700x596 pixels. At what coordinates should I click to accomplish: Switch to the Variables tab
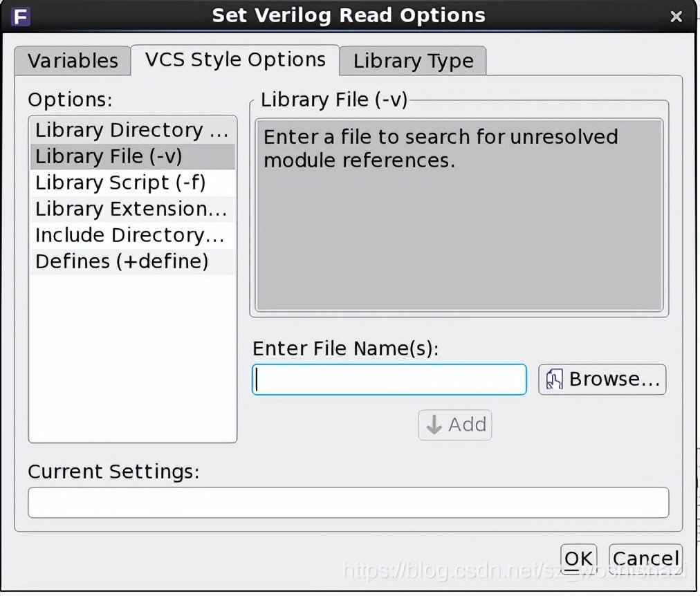(x=73, y=61)
